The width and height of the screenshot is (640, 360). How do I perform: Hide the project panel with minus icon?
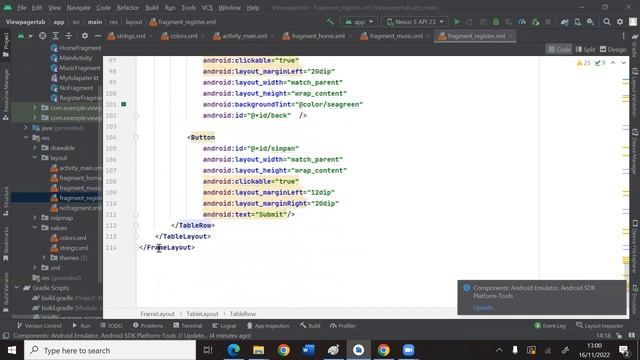coord(98,36)
